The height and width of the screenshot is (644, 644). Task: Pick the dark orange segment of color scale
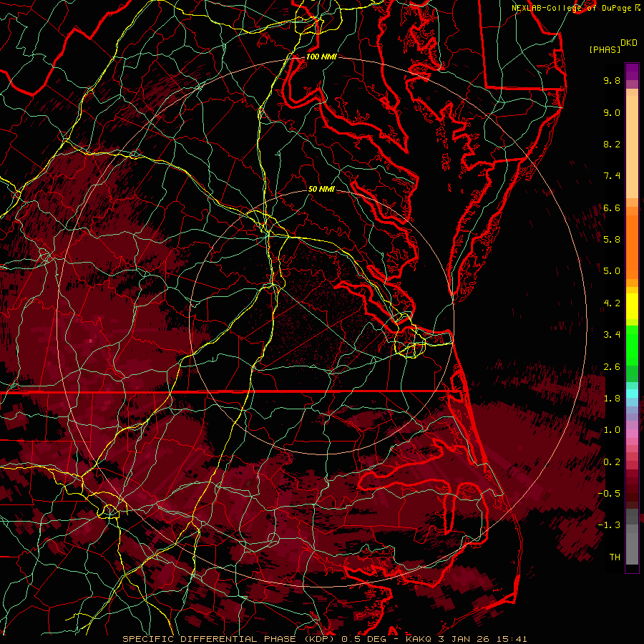(x=632, y=246)
